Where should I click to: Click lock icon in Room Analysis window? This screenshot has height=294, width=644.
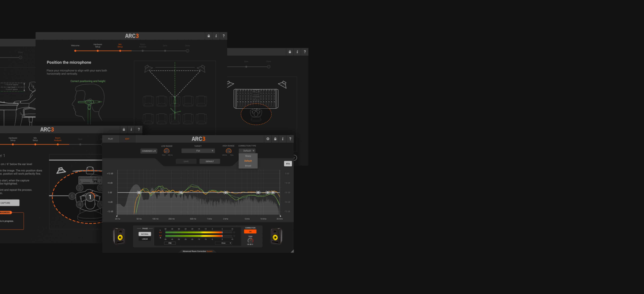point(124,130)
